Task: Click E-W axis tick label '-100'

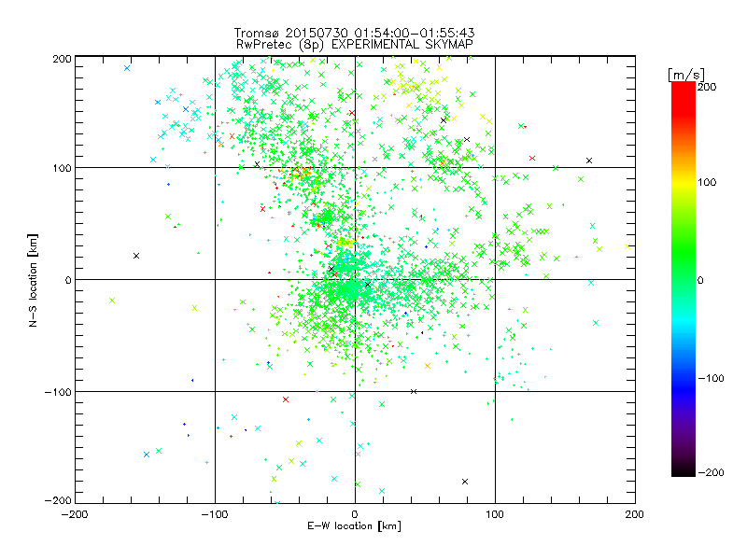Action: point(215,514)
